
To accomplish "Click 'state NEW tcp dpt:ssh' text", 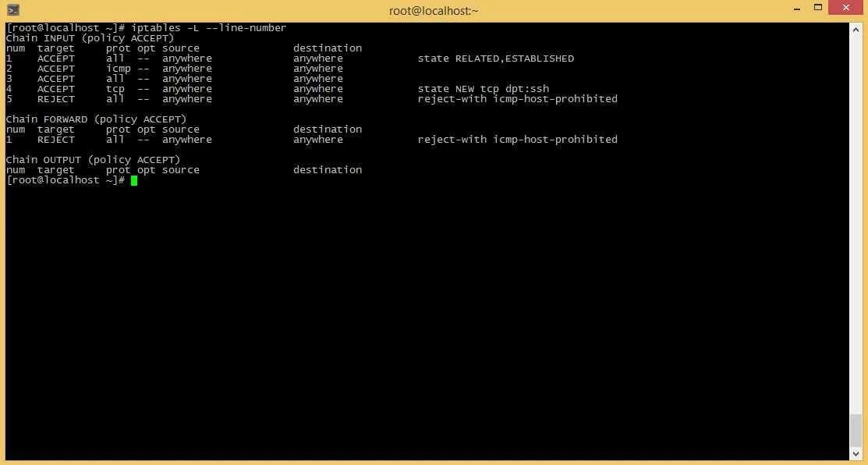I will point(484,89).
